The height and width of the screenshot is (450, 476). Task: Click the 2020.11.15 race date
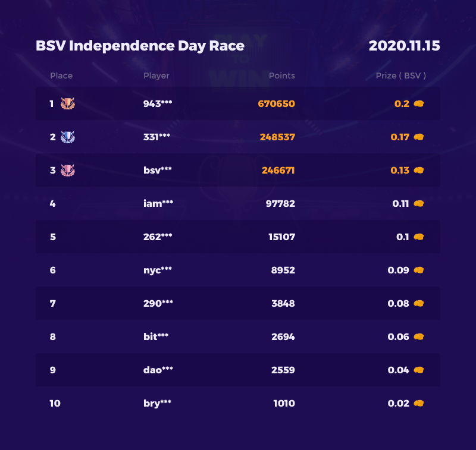(404, 46)
